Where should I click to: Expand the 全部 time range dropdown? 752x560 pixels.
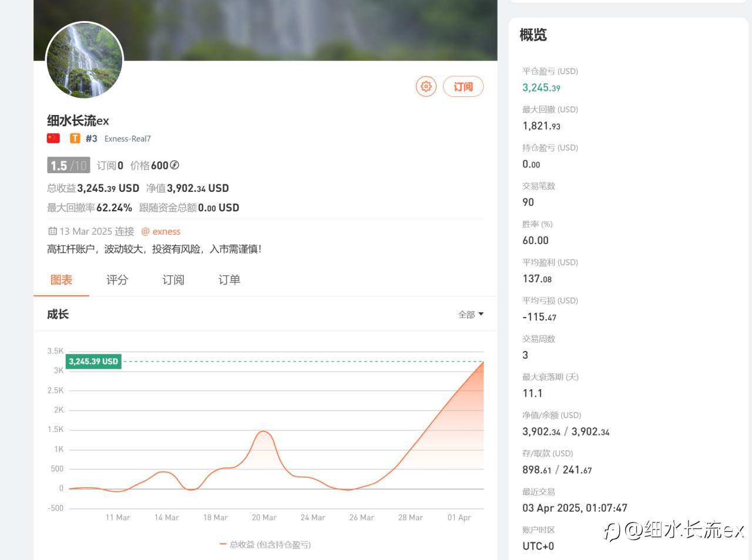pos(471,315)
